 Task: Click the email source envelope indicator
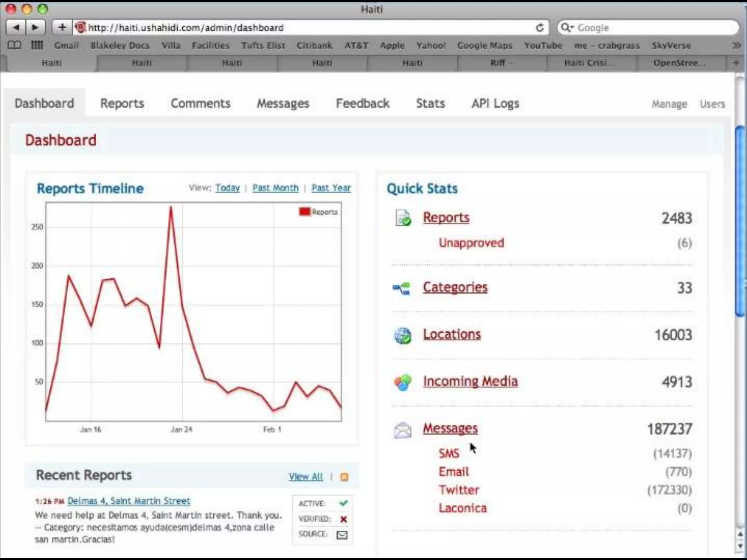342,535
